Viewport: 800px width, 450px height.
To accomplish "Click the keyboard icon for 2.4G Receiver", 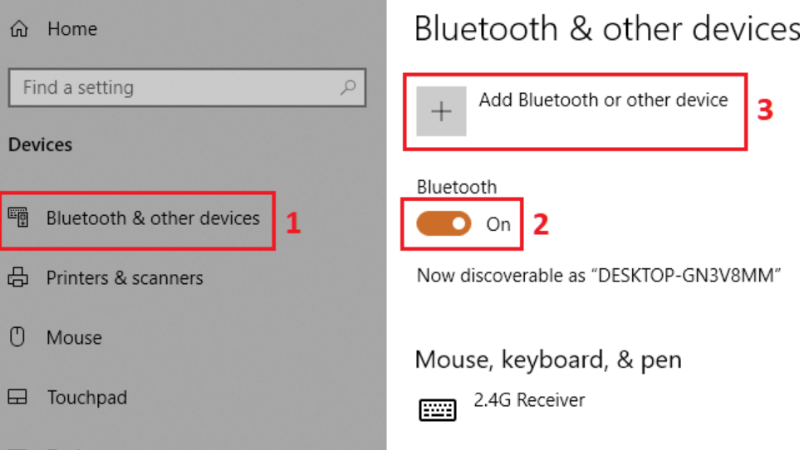I will pos(437,408).
